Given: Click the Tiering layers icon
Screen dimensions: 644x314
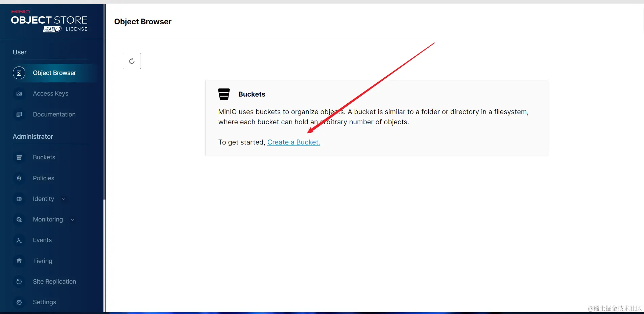Looking at the screenshot, I should [x=19, y=261].
